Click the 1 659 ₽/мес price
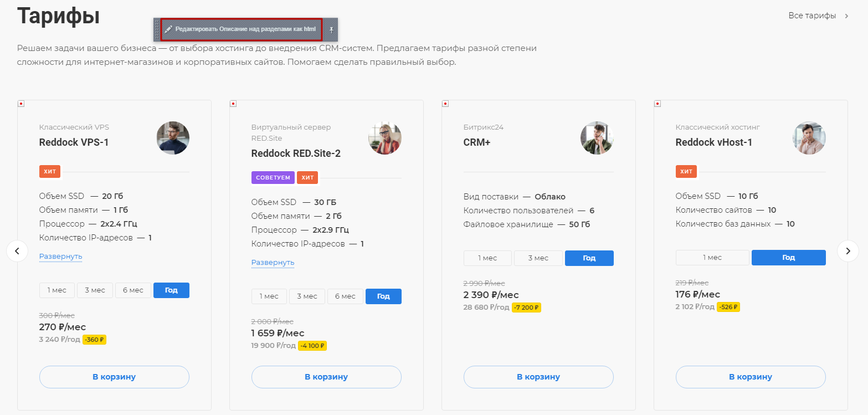 [x=278, y=333]
